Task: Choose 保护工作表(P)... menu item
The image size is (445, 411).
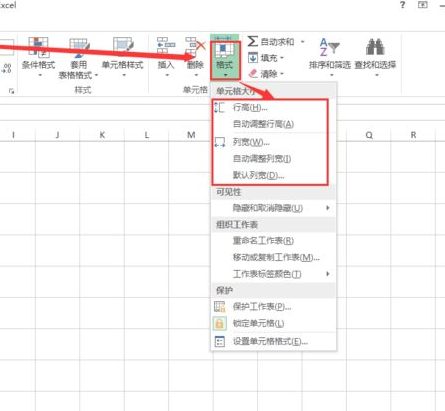Action: [273, 307]
